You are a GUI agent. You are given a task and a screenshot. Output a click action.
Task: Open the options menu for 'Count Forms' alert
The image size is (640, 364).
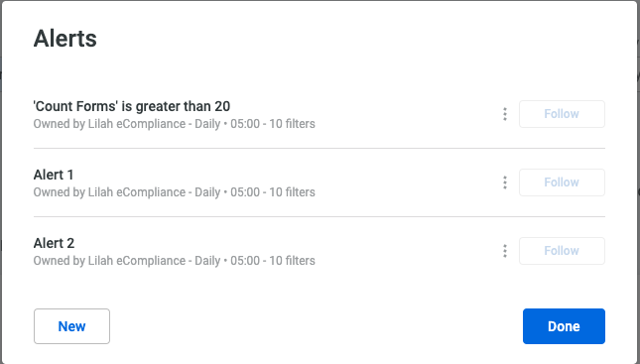pyautogui.click(x=505, y=114)
